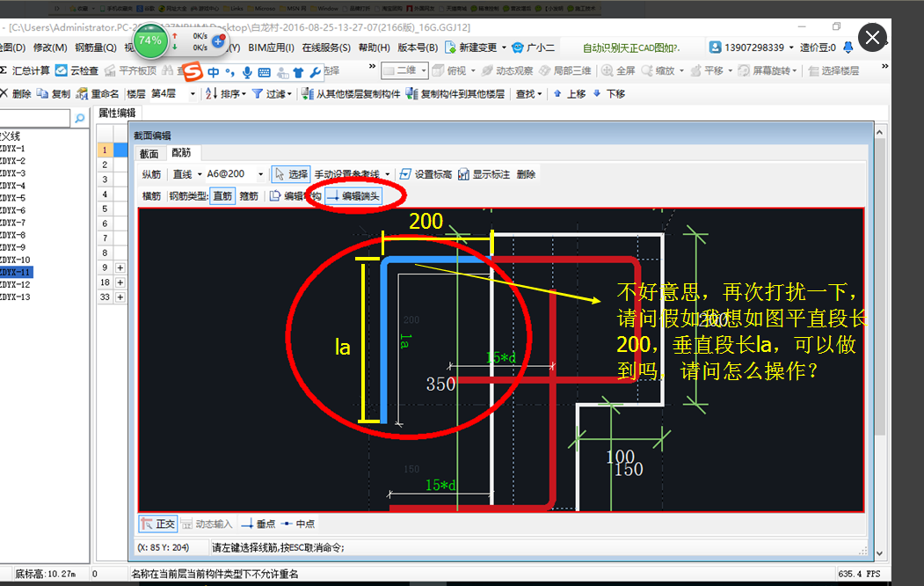Click the search magnifier in component list

click(79, 119)
